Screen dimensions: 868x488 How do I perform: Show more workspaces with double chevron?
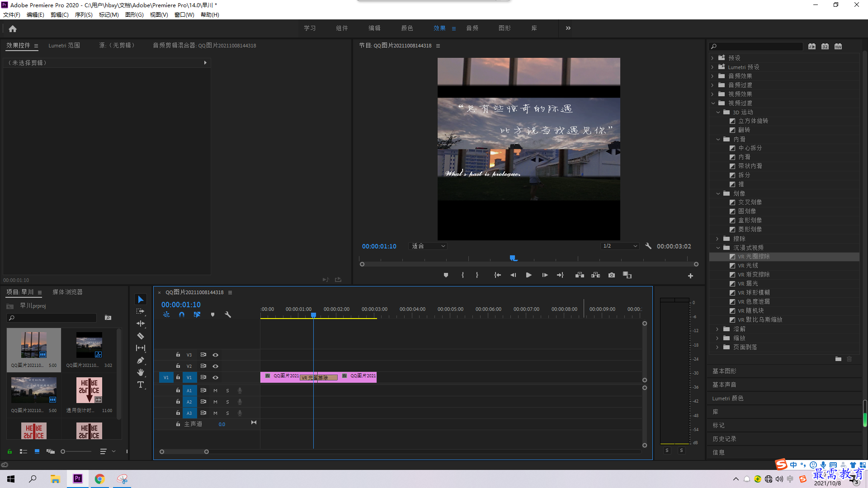[568, 28]
